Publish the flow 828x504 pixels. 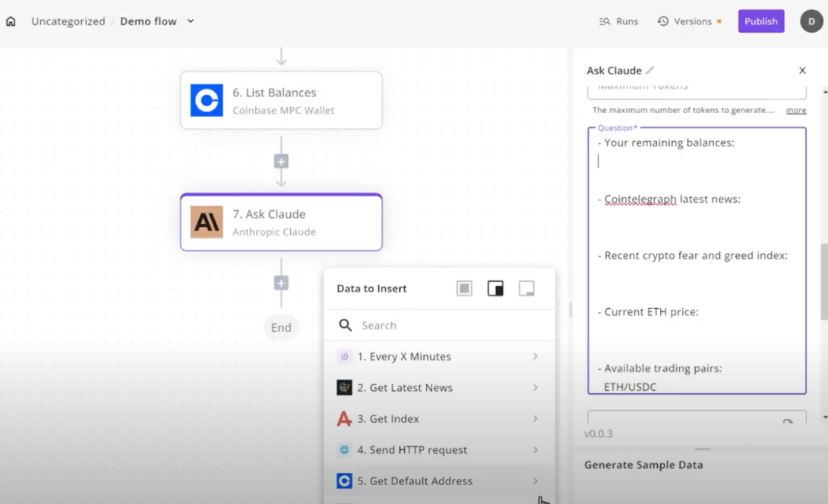pos(761,21)
